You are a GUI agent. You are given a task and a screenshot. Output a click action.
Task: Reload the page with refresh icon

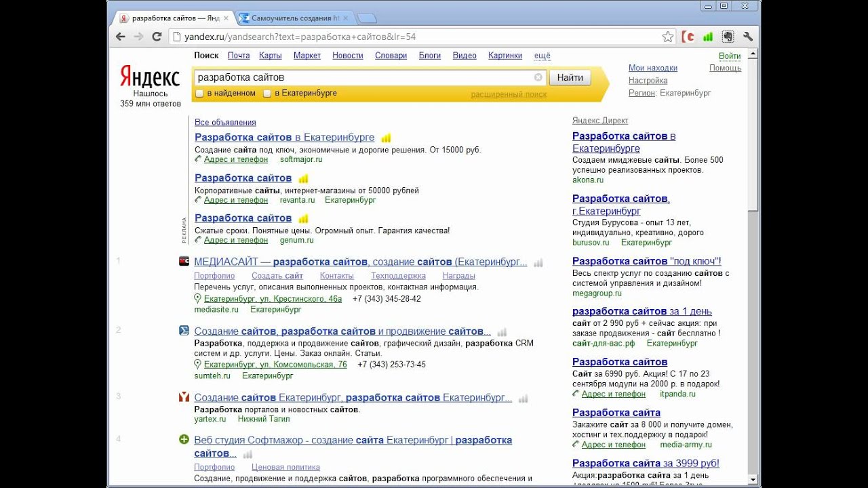pos(157,37)
